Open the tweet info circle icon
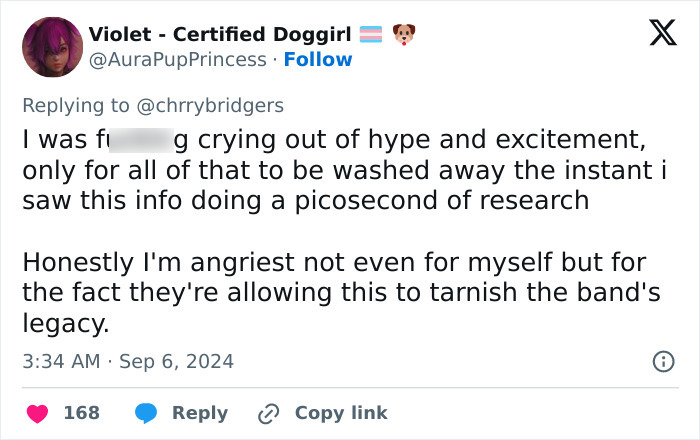The width and height of the screenshot is (700, 440). pos(662,362)
